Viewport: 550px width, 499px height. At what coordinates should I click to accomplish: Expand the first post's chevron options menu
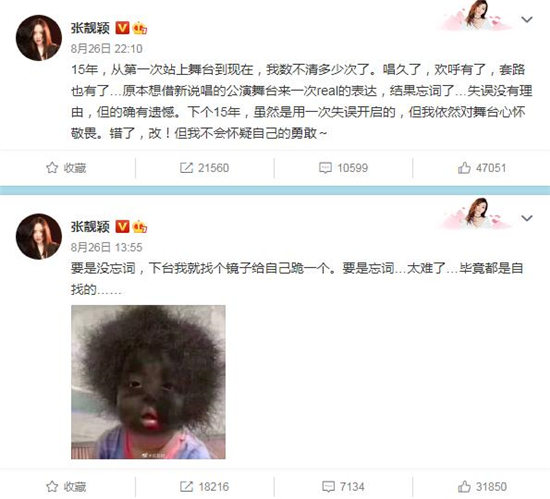[527, 20]
